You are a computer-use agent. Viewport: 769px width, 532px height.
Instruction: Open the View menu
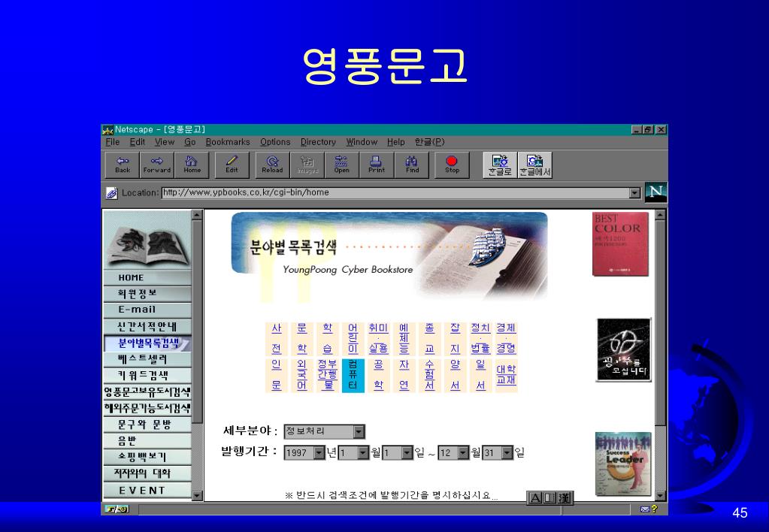pos(165,142)
